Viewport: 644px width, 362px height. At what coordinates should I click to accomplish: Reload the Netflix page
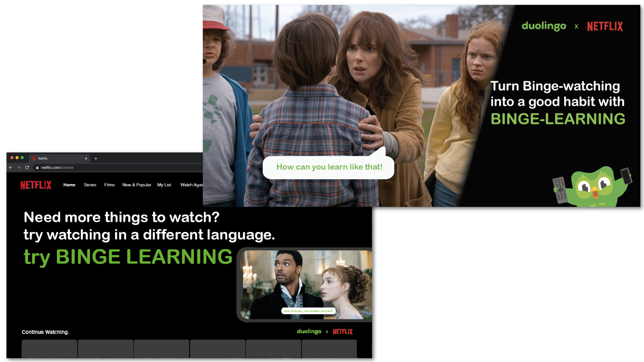coord(27,168)
